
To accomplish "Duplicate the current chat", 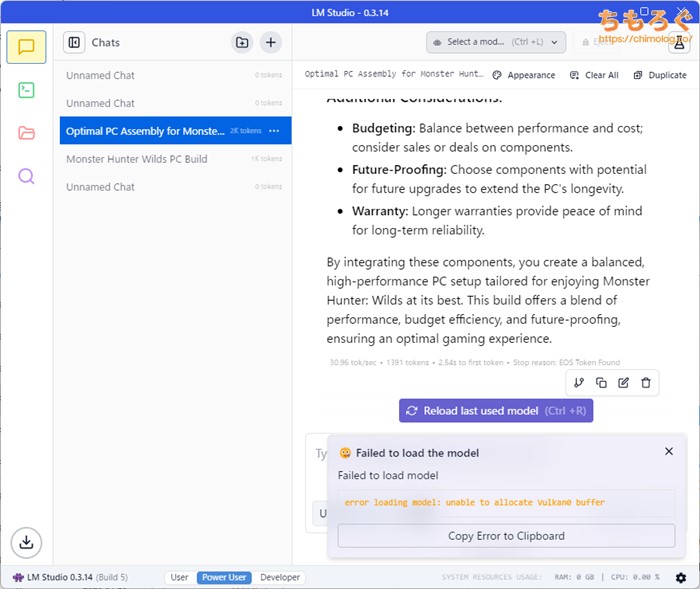I will click(x=660, y=75).
